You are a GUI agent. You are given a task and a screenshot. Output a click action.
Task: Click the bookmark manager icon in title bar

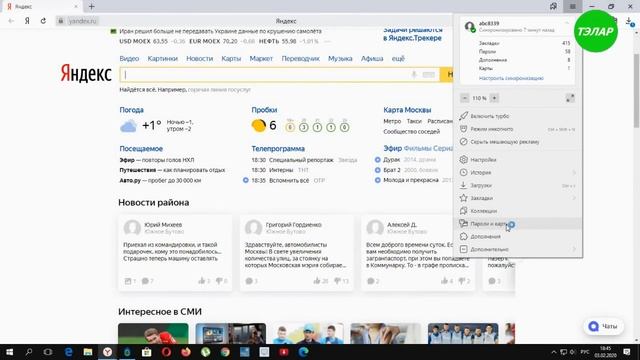553,6
